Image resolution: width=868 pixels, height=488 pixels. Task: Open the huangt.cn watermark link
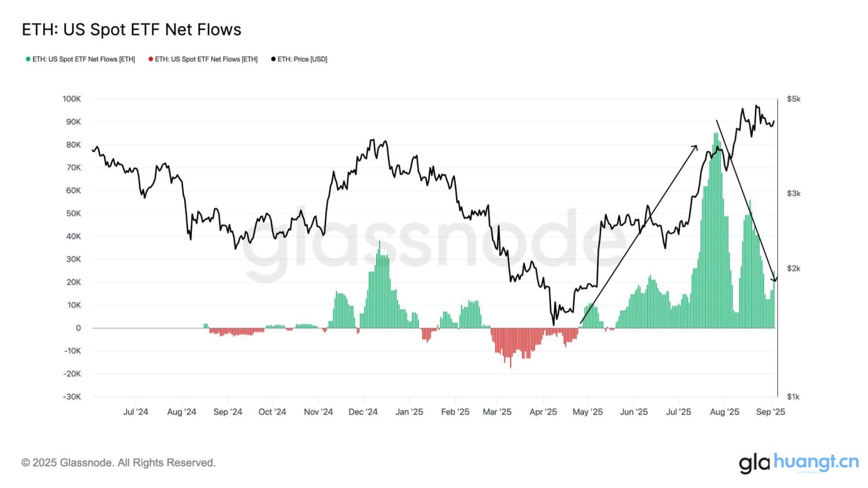(816, 462)
